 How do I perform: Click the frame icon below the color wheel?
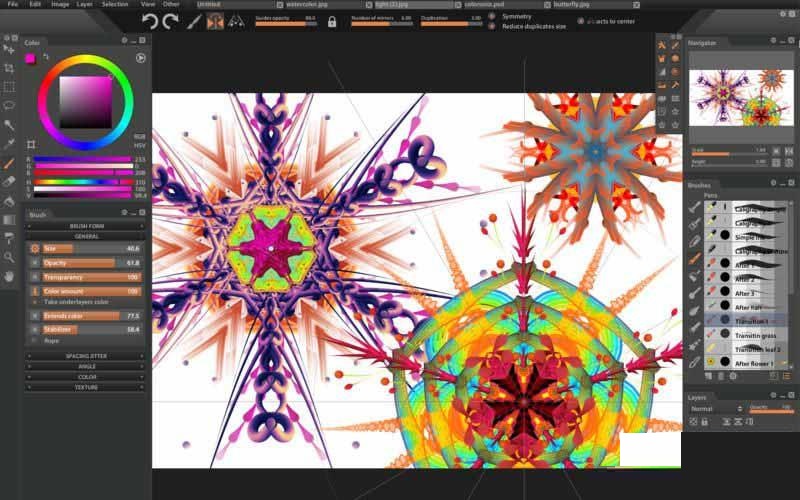coord(31,144)
